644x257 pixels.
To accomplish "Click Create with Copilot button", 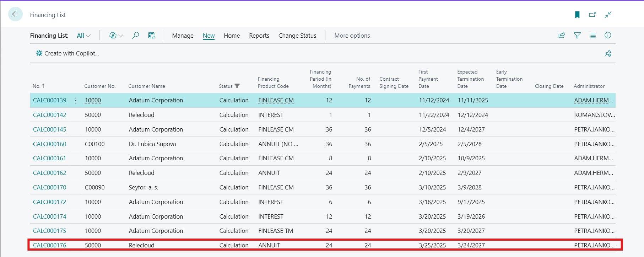I will [x=67, y=53].
